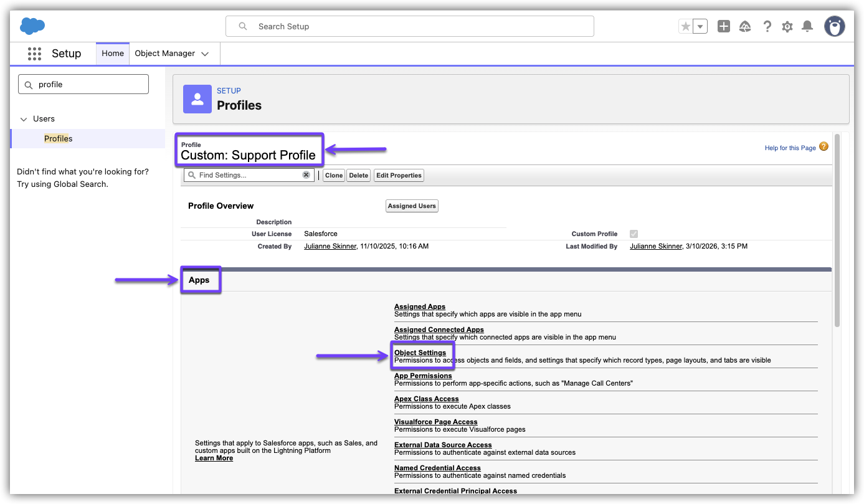Clear the Find Settings search field
The width and height of the screenshot is (864, 504).
coord(306,175)
